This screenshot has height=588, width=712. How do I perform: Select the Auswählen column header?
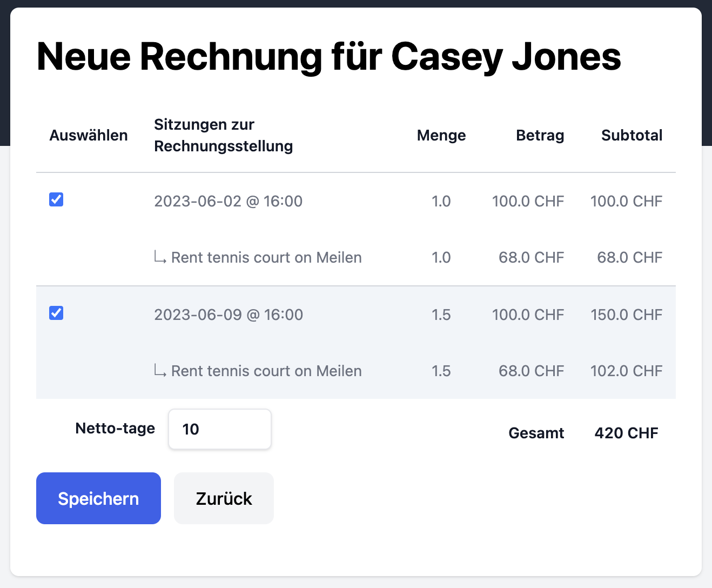[x=88, y=135]
